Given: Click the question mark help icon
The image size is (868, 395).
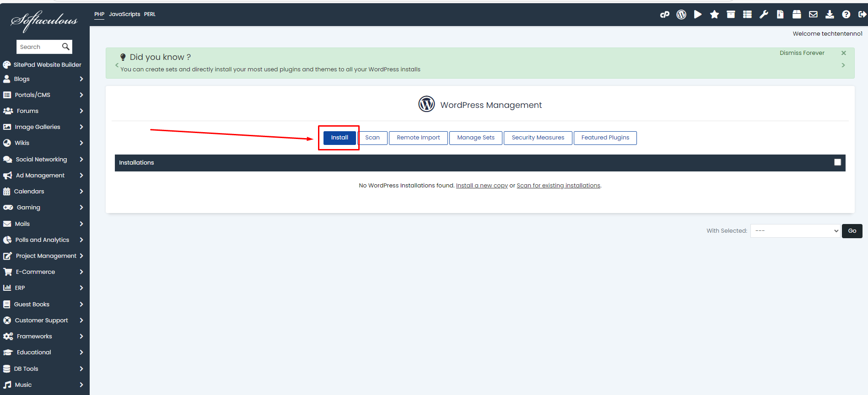Looking at the screenshot, I should [x=846, y=15].
